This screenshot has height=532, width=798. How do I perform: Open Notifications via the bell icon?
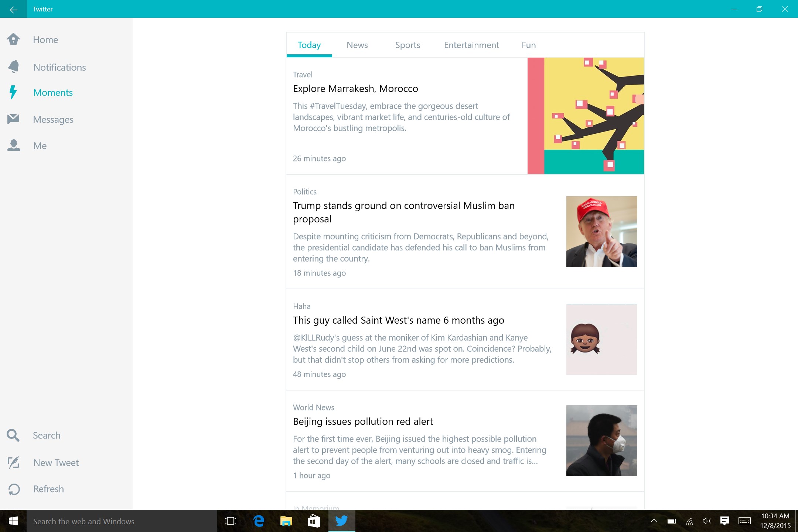[14, 67]
